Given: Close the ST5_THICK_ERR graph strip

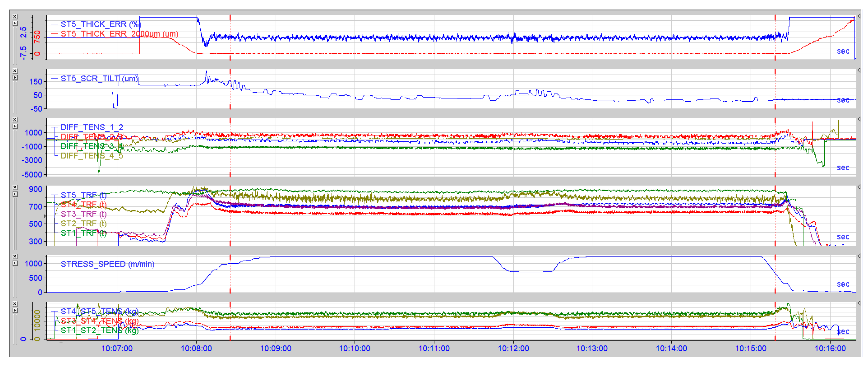Looking at the screenshot, I should [15, 17].
